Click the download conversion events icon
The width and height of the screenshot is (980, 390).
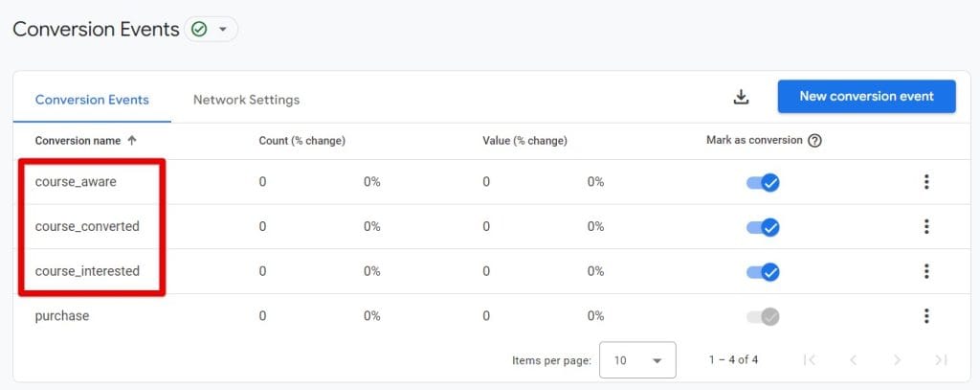tap(740, 97)
